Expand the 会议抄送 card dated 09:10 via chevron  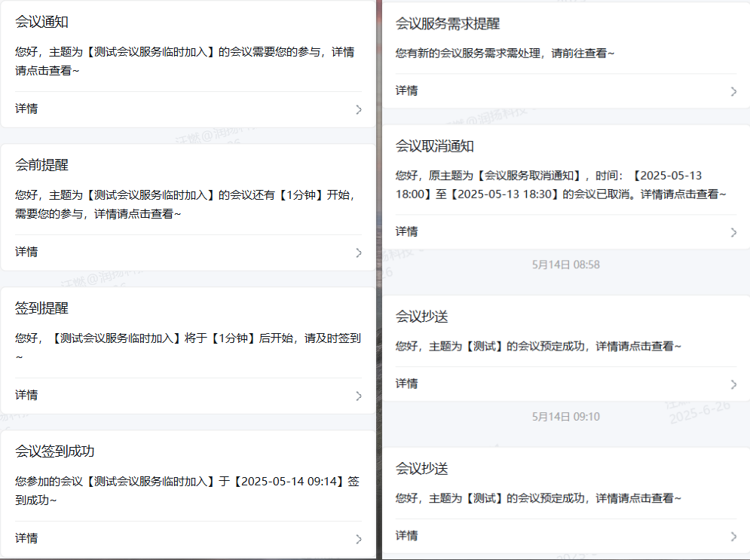pyautogui.click(x=733, y=536)
